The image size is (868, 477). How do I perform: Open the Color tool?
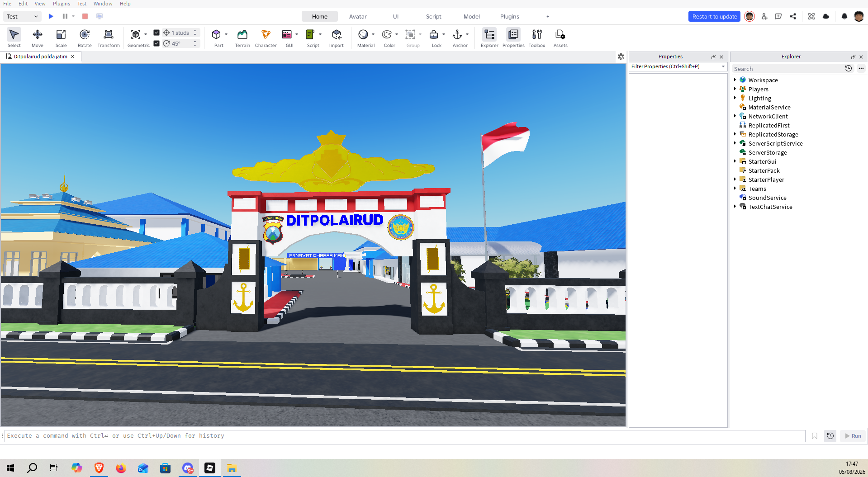coord(387,34)
